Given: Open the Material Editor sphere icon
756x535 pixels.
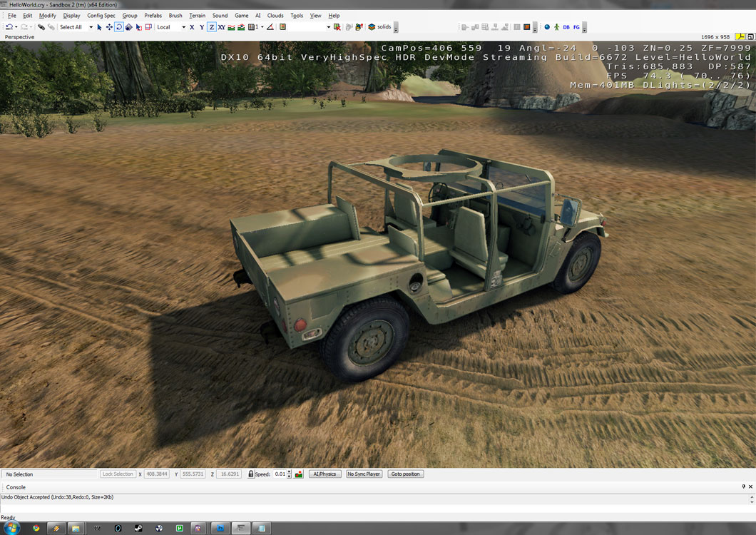Looking at the screenshot, I should click(547, 27).
